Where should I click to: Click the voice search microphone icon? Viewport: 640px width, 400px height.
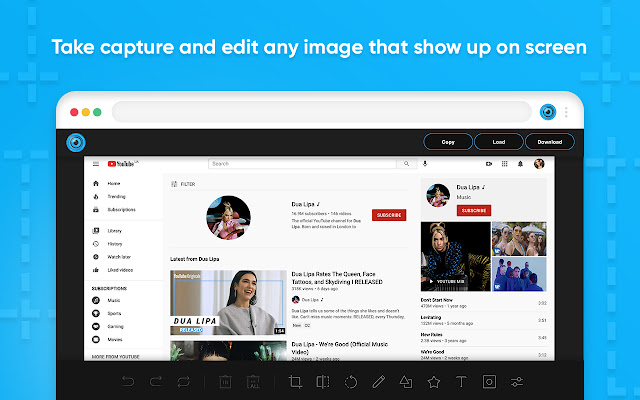click(x=425, y=164)
